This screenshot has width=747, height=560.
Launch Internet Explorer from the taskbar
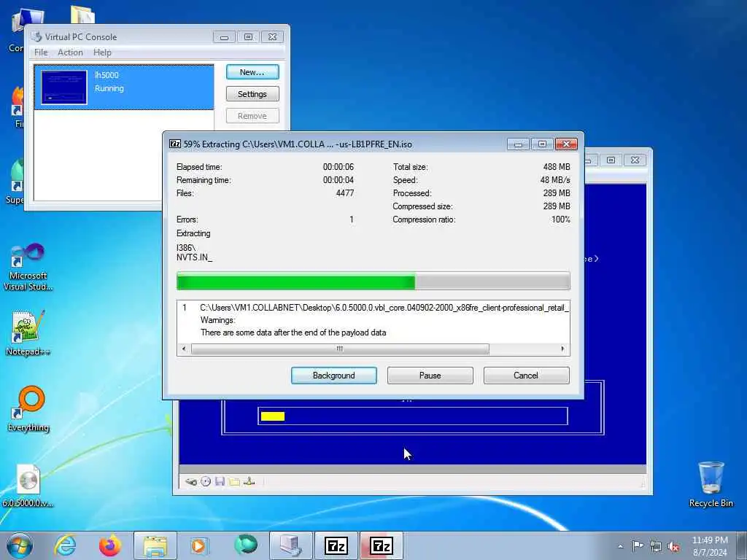[x=65, y=545]
